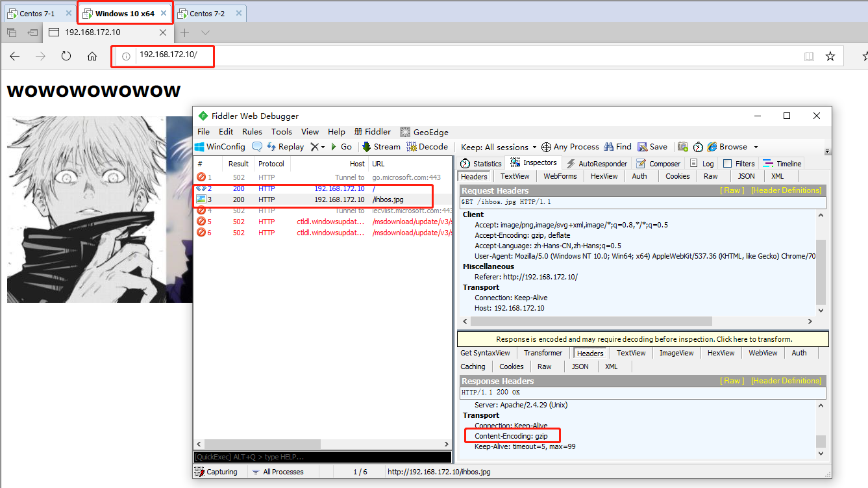
Task: Click the Comment speech bubble icon
Action: coord(257,147)
